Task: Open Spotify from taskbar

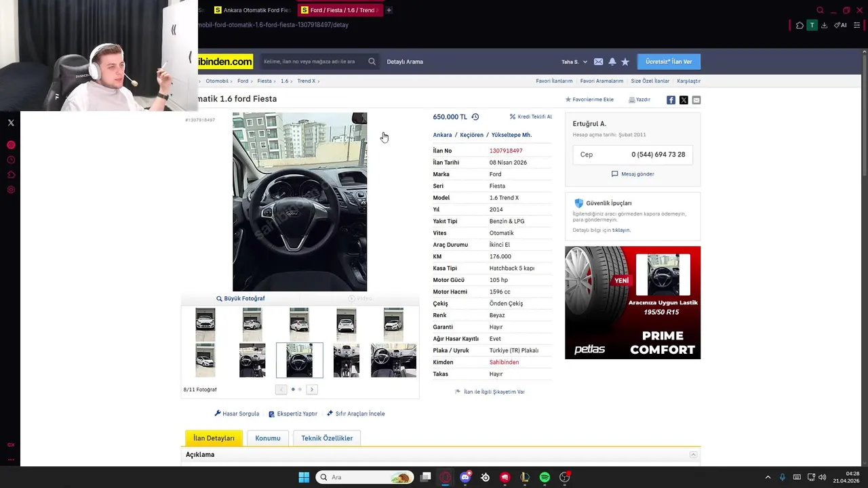Action: [x=545, y=477]
